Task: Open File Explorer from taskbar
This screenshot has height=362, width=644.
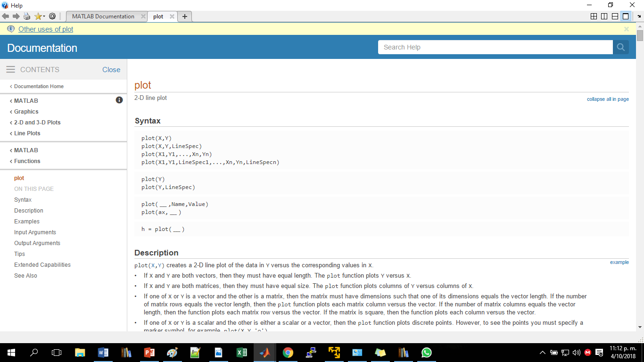Action: click(80, 352)
